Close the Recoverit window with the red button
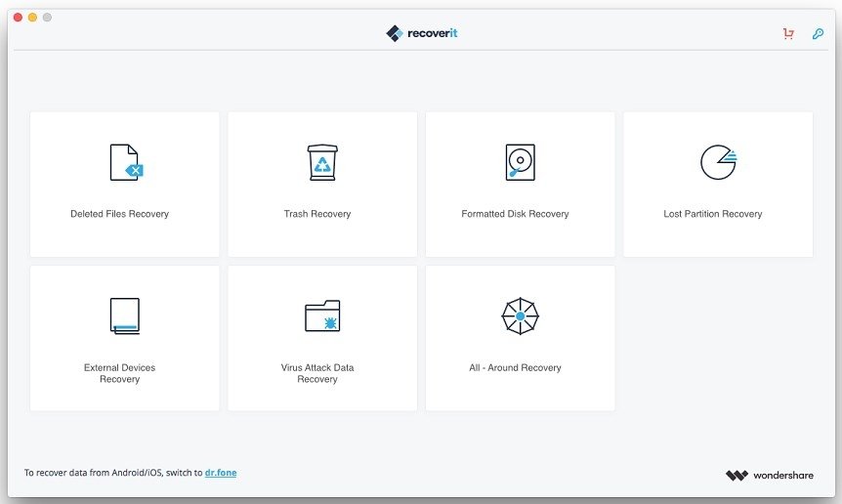The width and height of the screenshot is (842, 504). (18, 18)
